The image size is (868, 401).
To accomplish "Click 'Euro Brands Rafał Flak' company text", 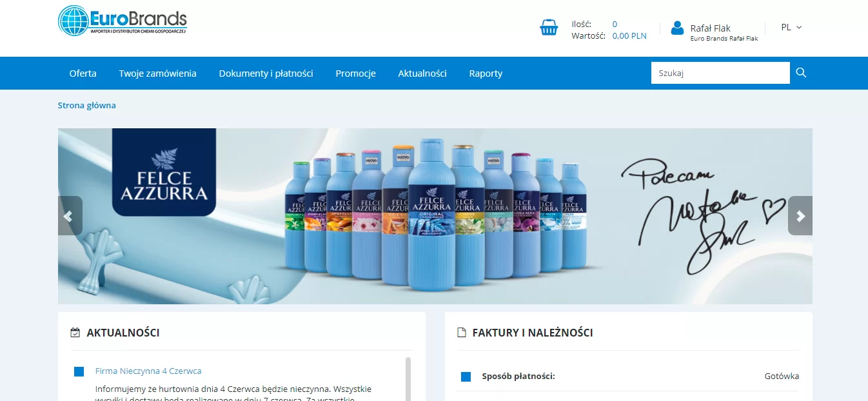I will [724, 39].
